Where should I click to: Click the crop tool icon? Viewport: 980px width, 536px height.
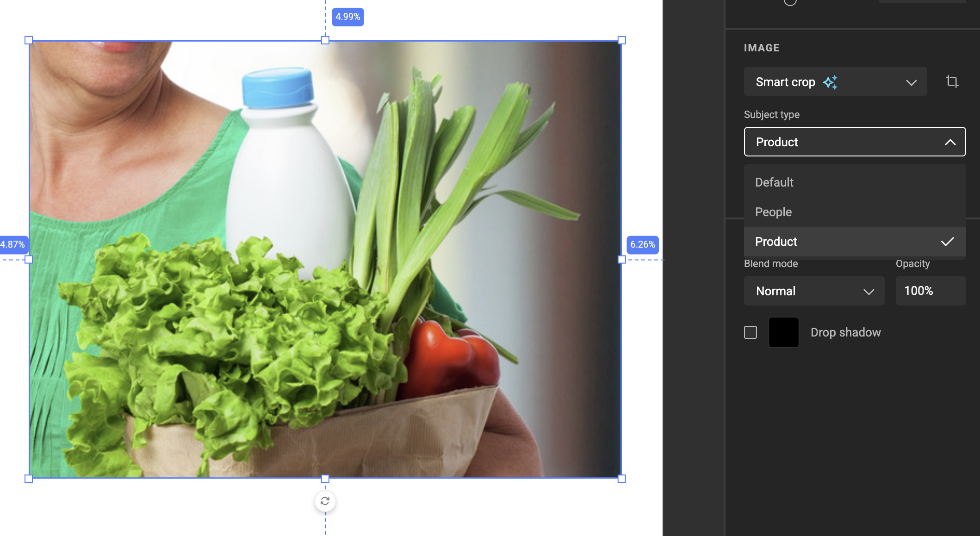point(952,82)
